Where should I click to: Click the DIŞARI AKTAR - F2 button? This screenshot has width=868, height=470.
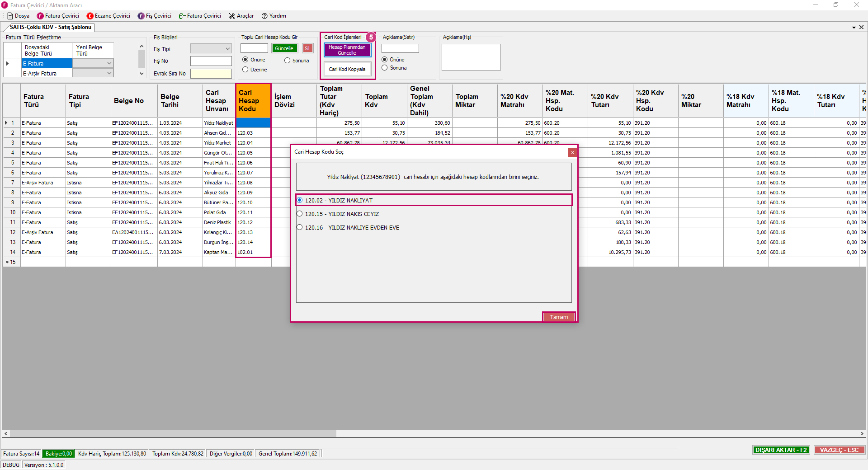(781, 450)
